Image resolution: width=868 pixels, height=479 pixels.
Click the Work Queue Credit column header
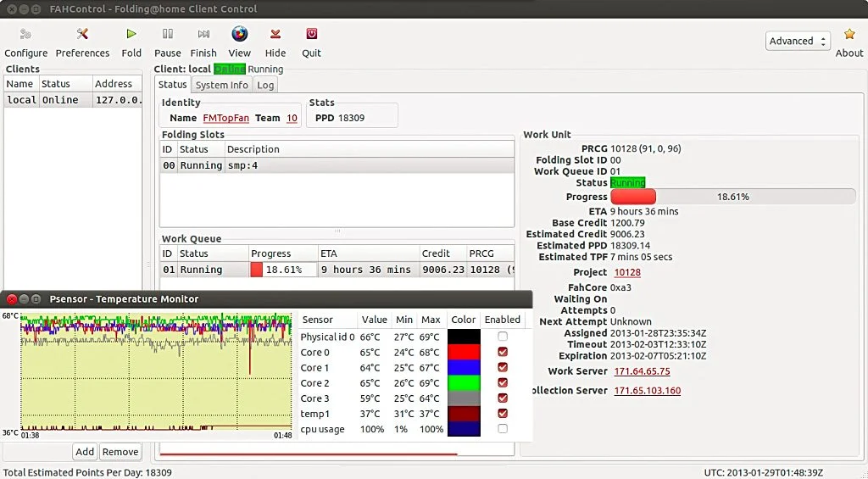click(442, 253)
